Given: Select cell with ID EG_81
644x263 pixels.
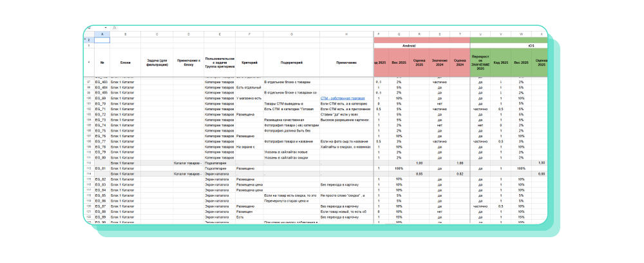Looking at the screenshot, I should pyautogui.click(x=101, y=168).
